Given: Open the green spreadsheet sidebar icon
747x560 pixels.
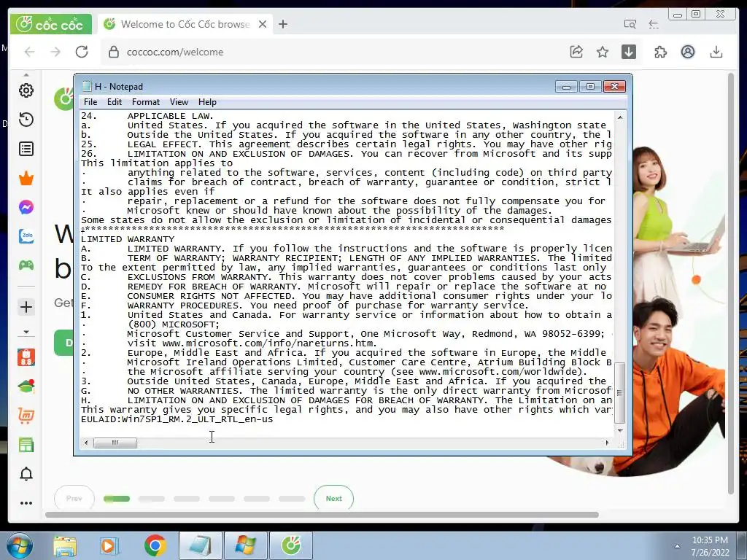Looking at the screenshot, I should (26, 445).
